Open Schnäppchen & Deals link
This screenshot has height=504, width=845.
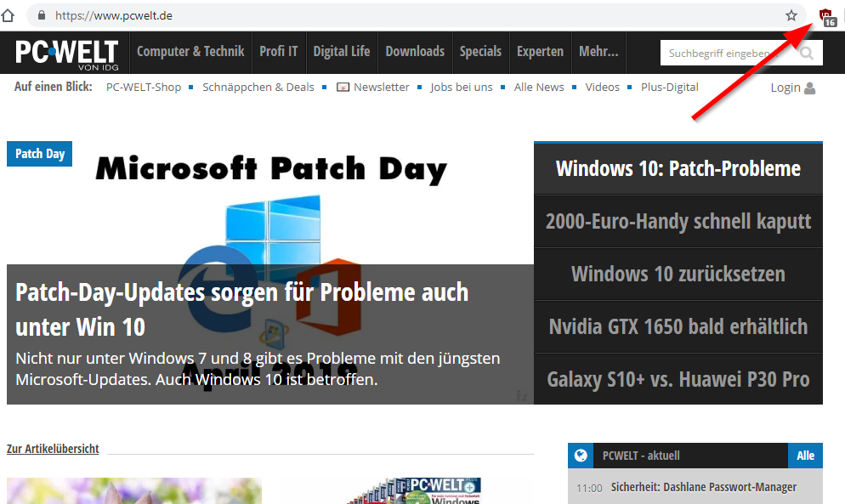(258, 87)
